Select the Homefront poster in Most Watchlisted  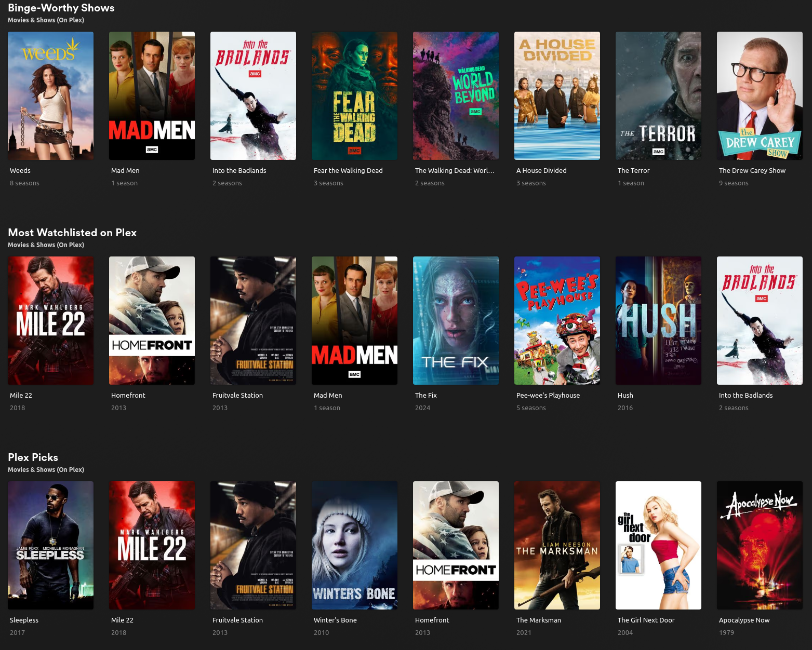(152, 320)
